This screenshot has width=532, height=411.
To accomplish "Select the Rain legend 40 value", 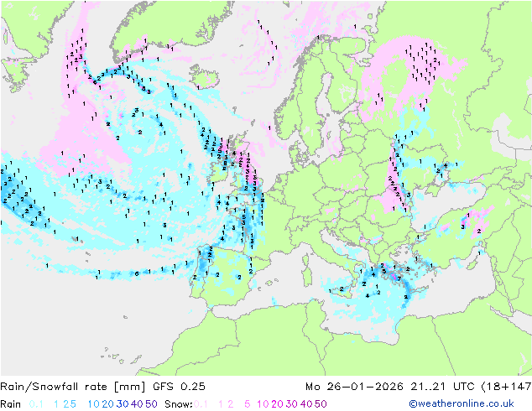I will click(137, 404).
